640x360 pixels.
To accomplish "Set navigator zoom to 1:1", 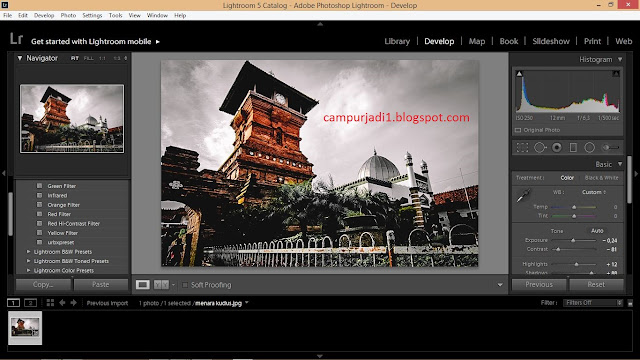I will [x=102, y=58].
